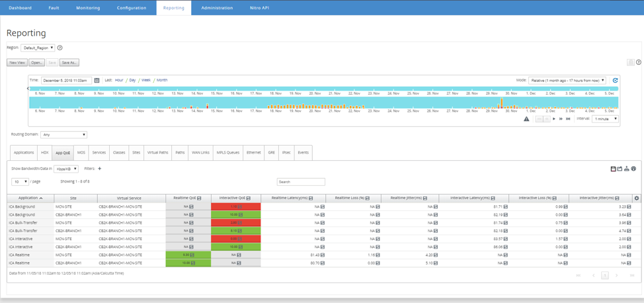The width and height of the screenshot is (644, 303).
Task: Click graph icon in Realtime Loss (%) header
Action: pyautogui.click(x=369, y=198)
